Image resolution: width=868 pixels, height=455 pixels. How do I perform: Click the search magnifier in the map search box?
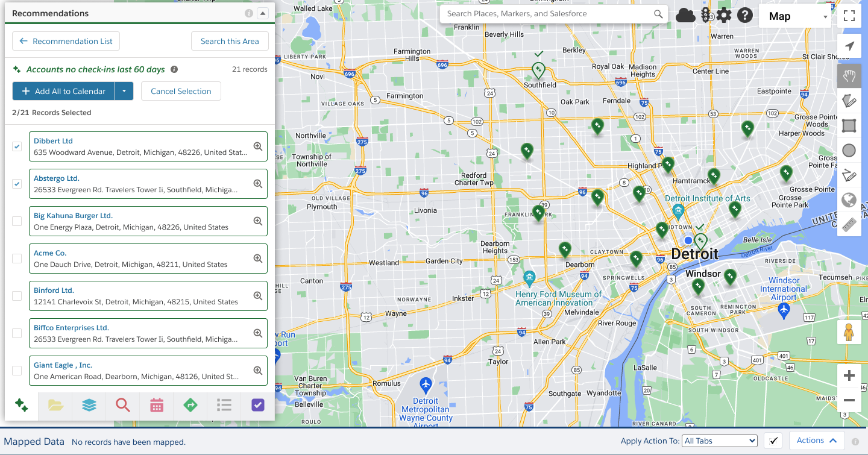(658, 14)
